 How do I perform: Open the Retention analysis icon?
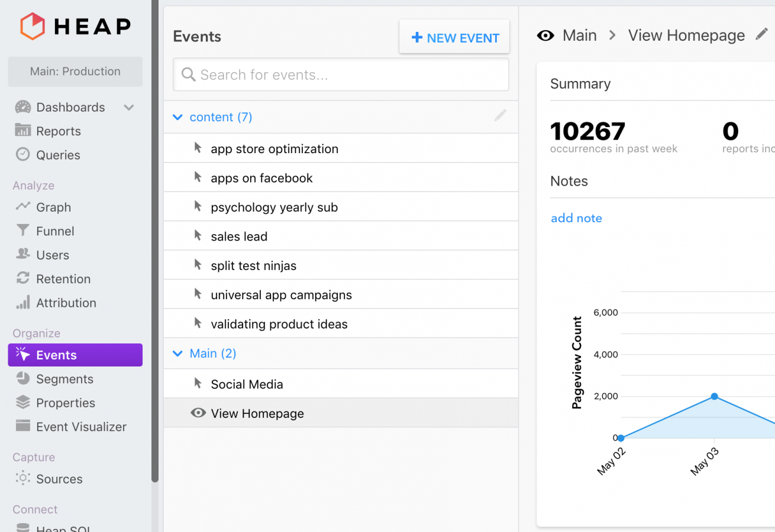[22, 278]
